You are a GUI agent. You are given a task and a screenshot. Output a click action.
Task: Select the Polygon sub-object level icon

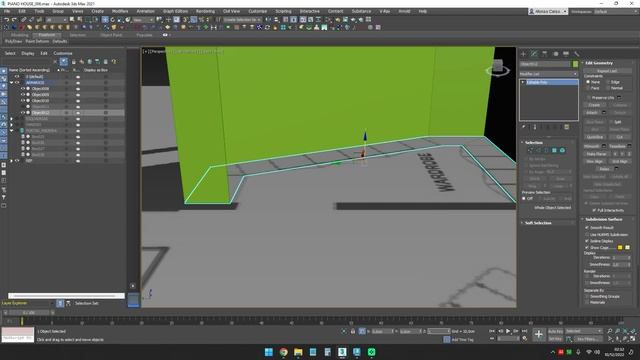point(554,151)
